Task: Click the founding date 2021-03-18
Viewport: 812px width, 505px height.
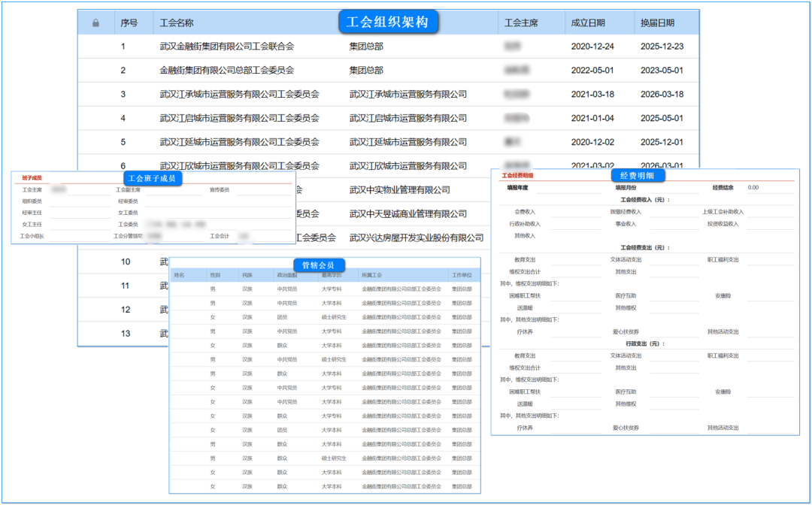Action: [x=592, y=94]
